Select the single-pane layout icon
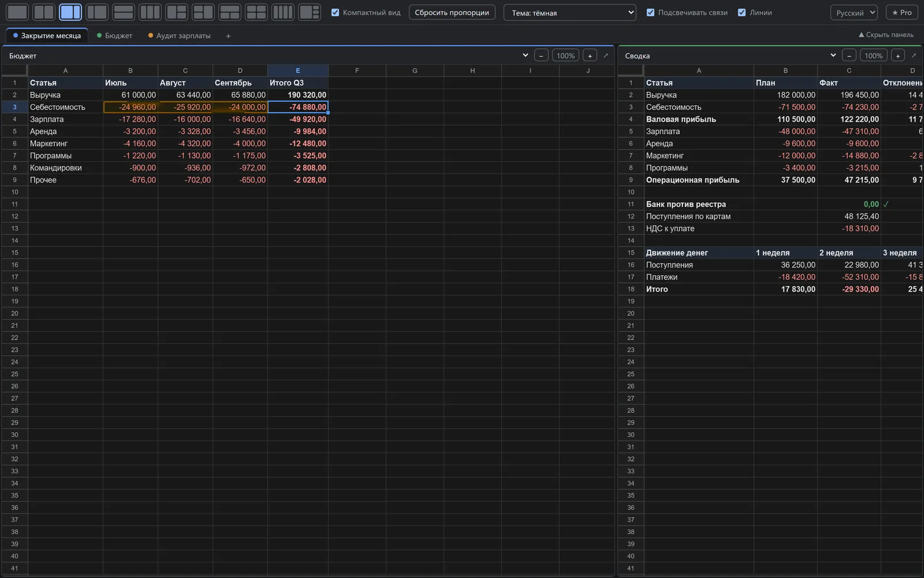924x578 pixels. pyautogui.click(x=17, y=12)
